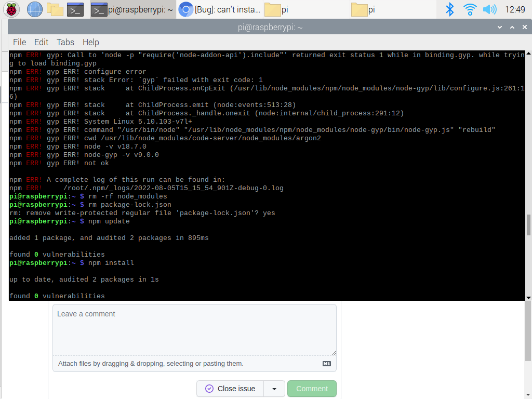Click the green Comment button
Screen dimensions: 532x399
click(312, 389)
